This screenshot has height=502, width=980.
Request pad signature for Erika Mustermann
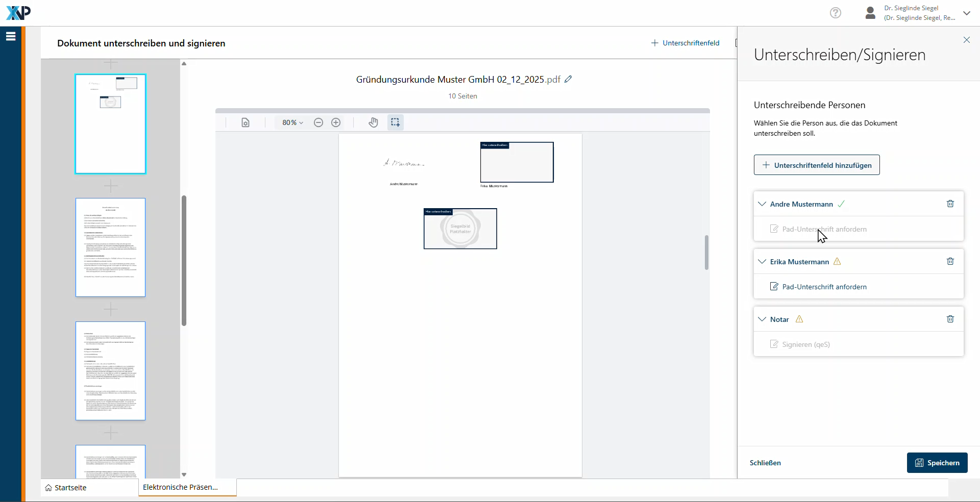point(824,287)
